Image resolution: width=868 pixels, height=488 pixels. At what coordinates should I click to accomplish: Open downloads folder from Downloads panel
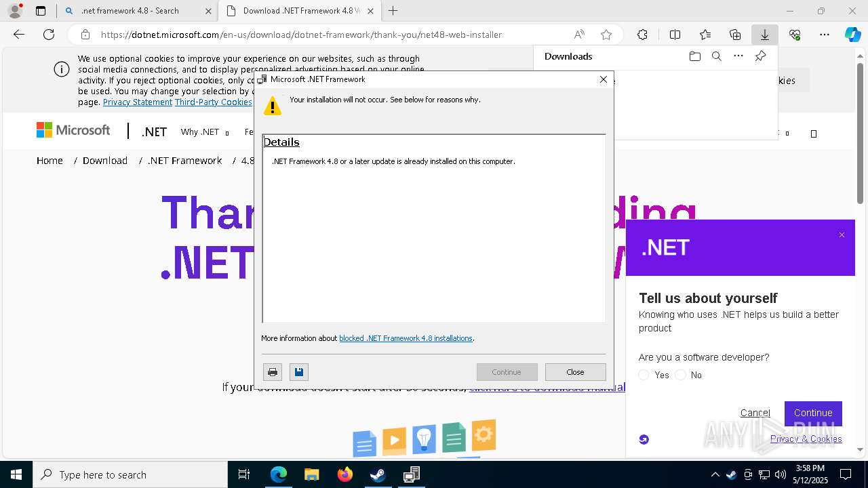(x=694, y=56)
